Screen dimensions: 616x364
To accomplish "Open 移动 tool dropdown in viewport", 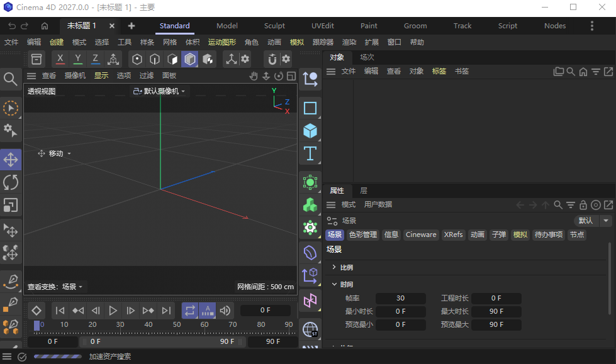I will pos(54,153).
